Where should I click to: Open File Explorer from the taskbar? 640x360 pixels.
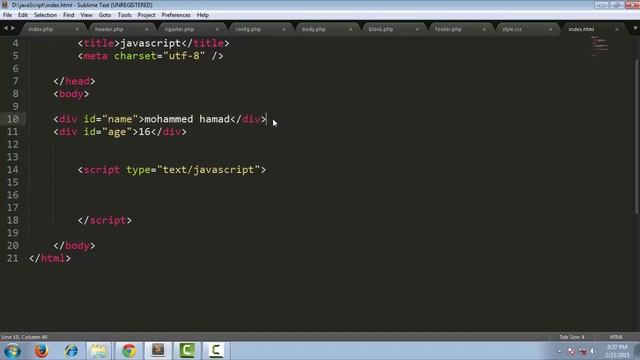pyautogui.click(x=99, y=351)
